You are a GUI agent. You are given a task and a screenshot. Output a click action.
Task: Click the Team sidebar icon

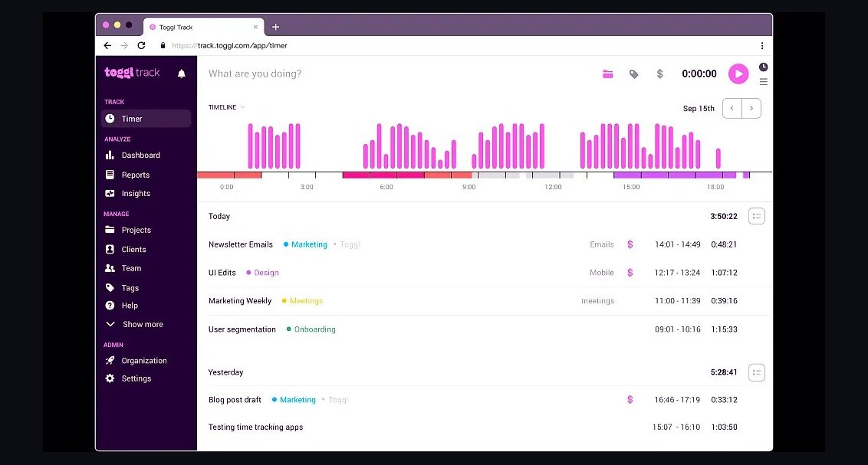coord(110,268)
